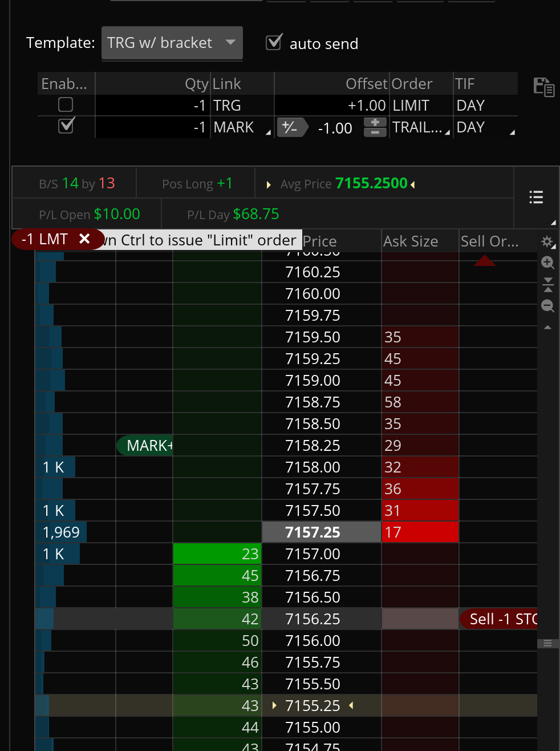Screen dimensions: 560x751
Task: Zoom out the price ladder
Action: pyautogui.click(x=547, y=306)
